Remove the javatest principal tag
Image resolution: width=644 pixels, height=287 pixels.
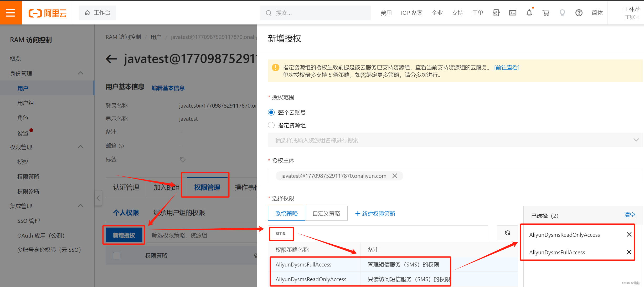(395, 176)
